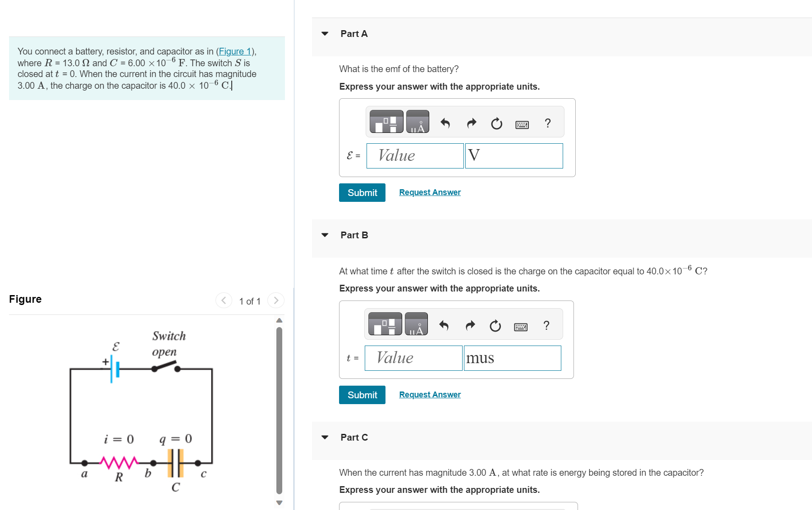Click the help question mark in Part A toolbar
Viewport: 812px width, 510px height.
(547, 123)
